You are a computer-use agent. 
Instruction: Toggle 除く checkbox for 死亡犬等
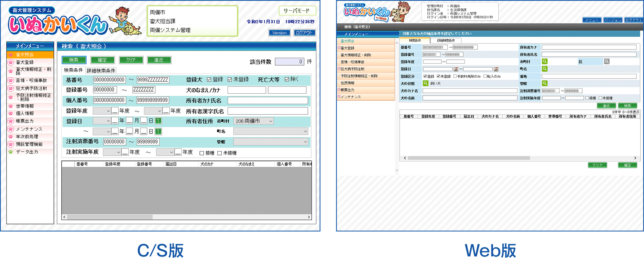[x=287, y=80]
